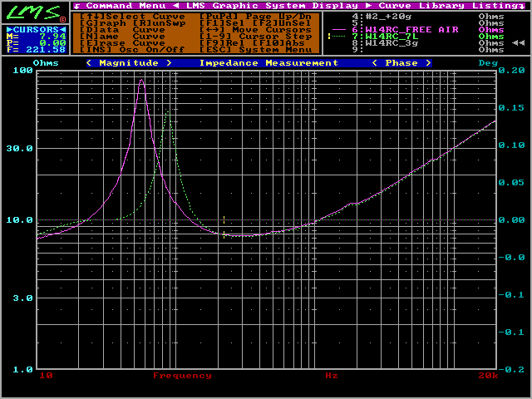Select the [F9]Rel command
Image resolution: width=532 pixels, height=399 pixels.
click(x=222, y=43)
